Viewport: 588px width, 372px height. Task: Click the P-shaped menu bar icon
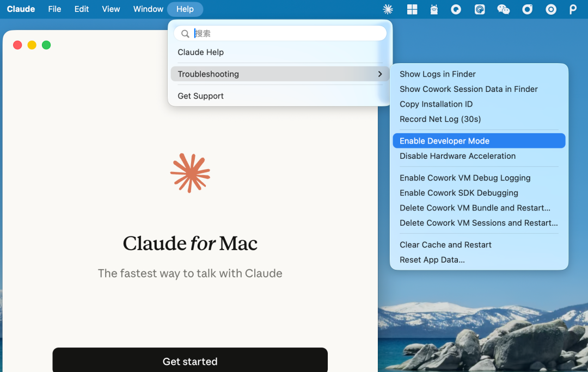pos(573,9)
